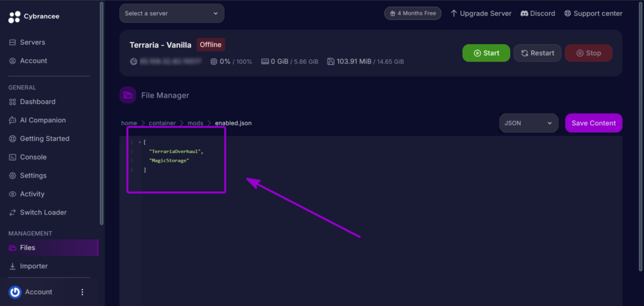644x306 pixels.
Task: Open the Discord link
Action: tap(538, 13)
